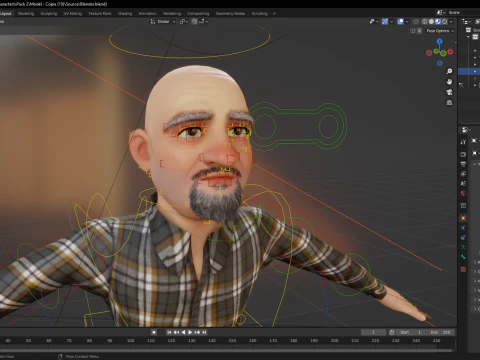The height and width of the screenshot is (360, 480).
Task: Click the negative Z axis gizmo circle
Action: (x=440, y=63)
